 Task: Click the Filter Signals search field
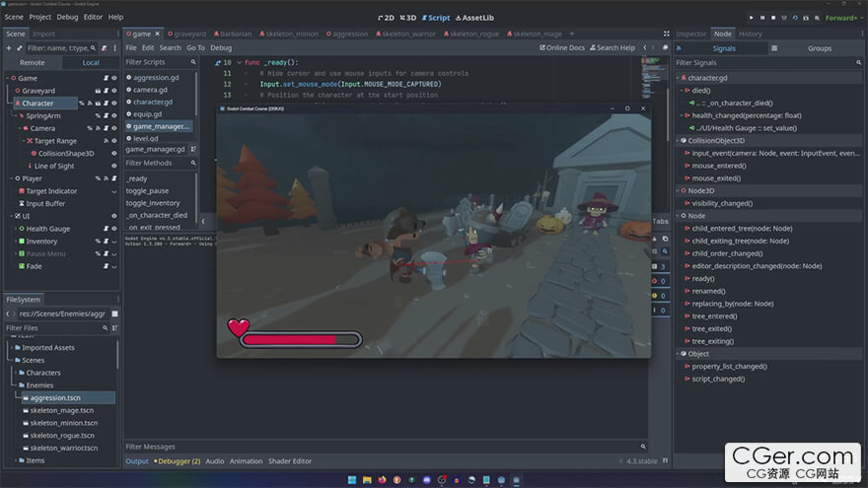pos(769,63)
